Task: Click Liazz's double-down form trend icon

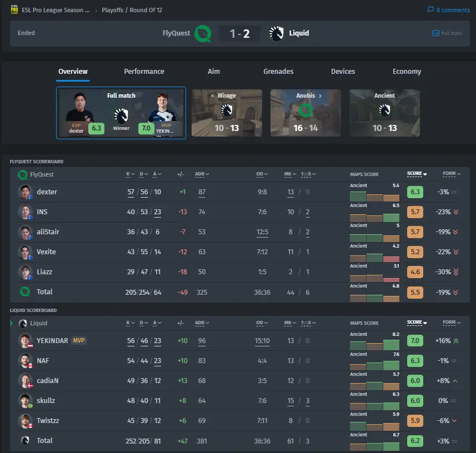Action: [455, 272]
